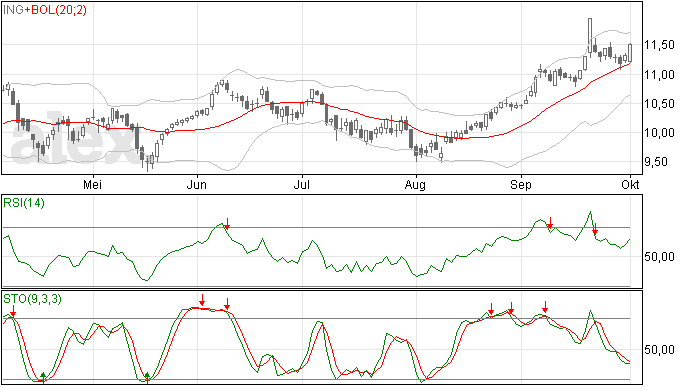The width and height of the screenshot is (690, 387).
Task: Select the Aug month label
Action: [x=415, y=185]
